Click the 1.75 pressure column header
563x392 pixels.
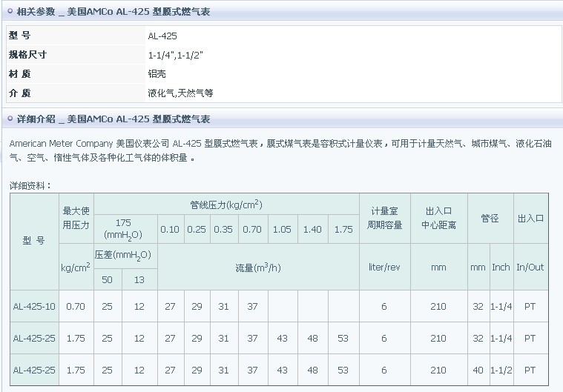[x=343, y=229]
